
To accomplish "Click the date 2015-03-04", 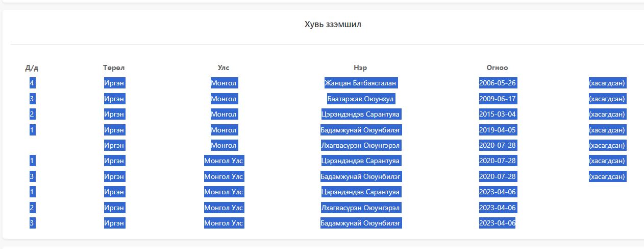I will [x=498, y=114].
